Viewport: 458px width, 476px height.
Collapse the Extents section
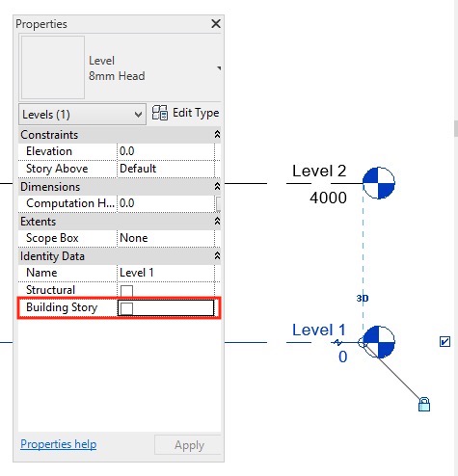[x=217, y=222]
